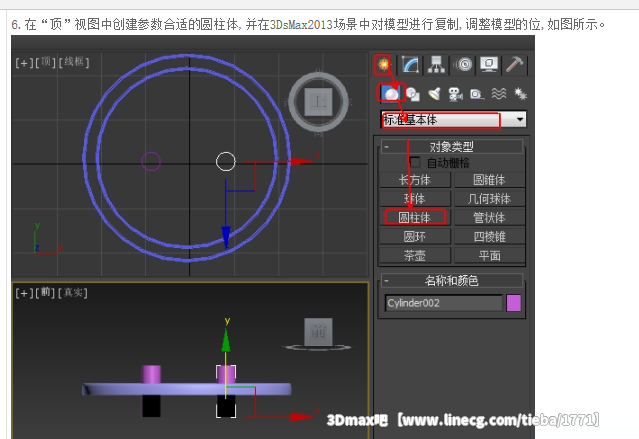The width and height of the screenshot is (639, 439).
Task: Click the 圆柱体 button
Action: (x=415, y=218)
